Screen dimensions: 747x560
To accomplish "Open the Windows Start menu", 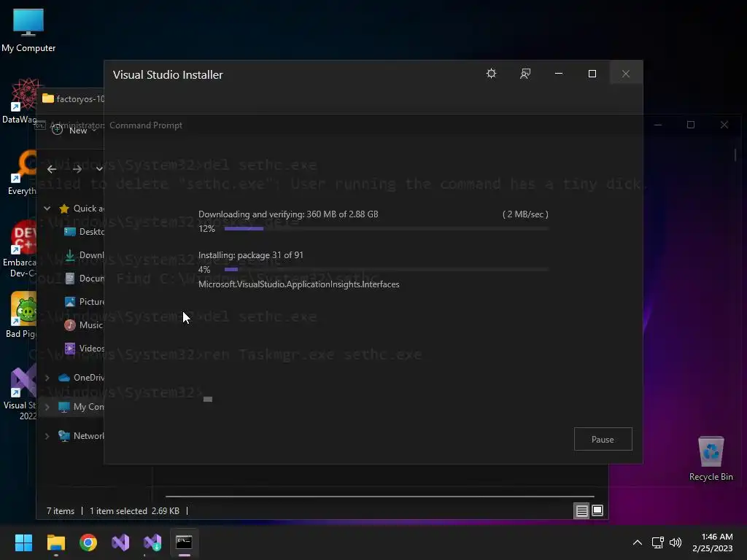I will (23, 542).
